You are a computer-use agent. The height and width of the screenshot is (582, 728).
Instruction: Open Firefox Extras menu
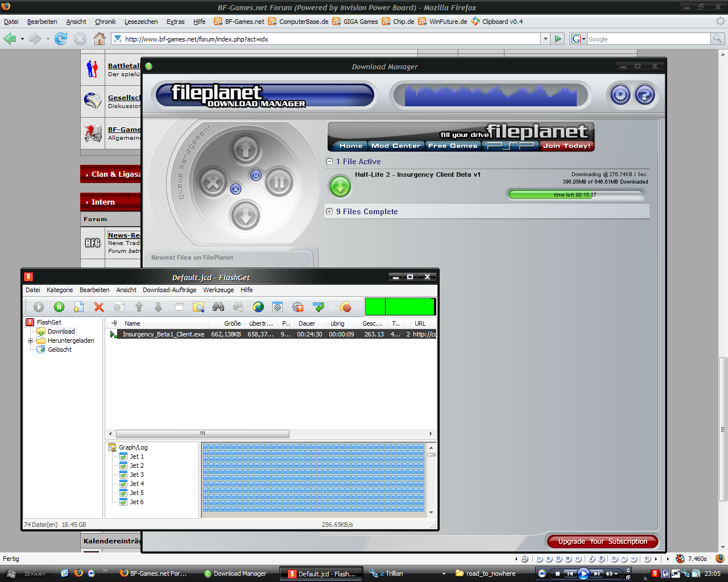(175, 22)
